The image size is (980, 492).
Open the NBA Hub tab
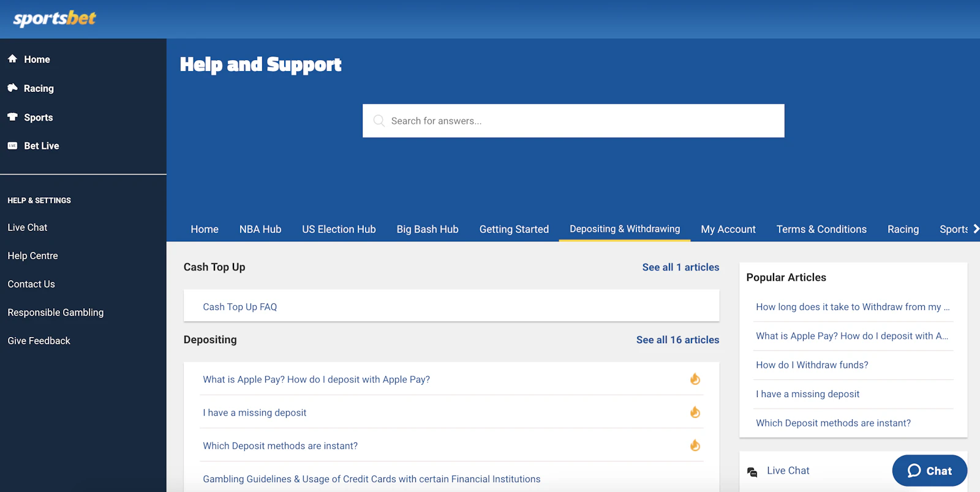260,229
